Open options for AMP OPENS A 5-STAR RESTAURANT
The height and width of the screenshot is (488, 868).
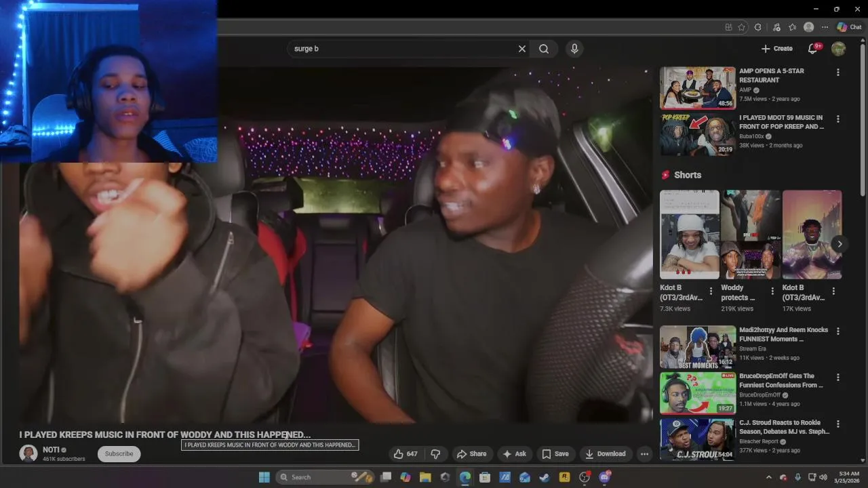click(x=838, y=73)
